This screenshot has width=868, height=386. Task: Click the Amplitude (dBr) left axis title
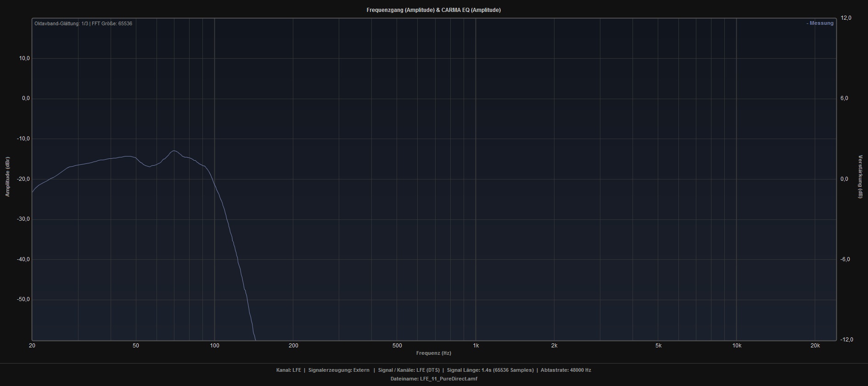click(7, 177)
